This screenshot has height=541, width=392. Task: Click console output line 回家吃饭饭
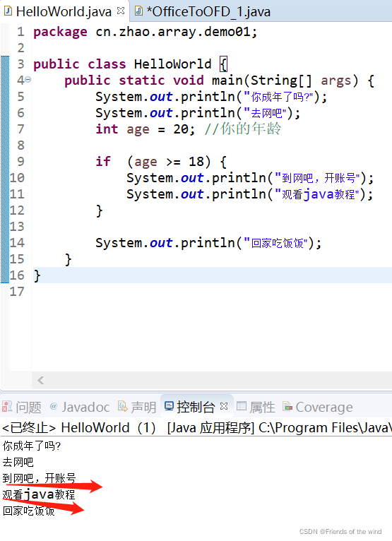click(x=29, y=511)
